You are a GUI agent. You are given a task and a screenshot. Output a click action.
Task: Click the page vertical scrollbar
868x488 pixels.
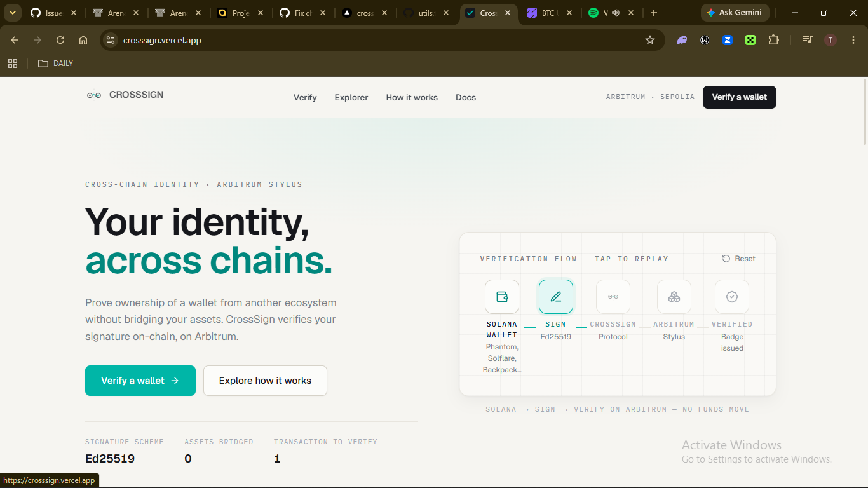tap(864, 112)
